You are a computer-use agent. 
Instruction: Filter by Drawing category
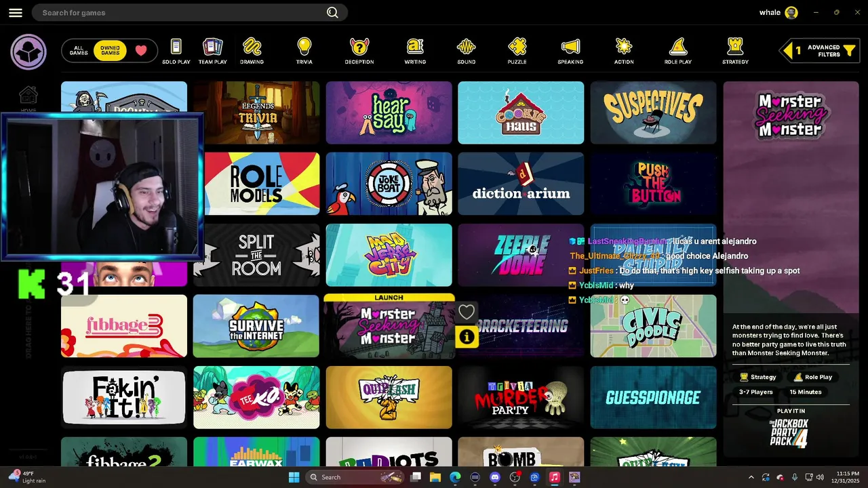tap(252, 52)
